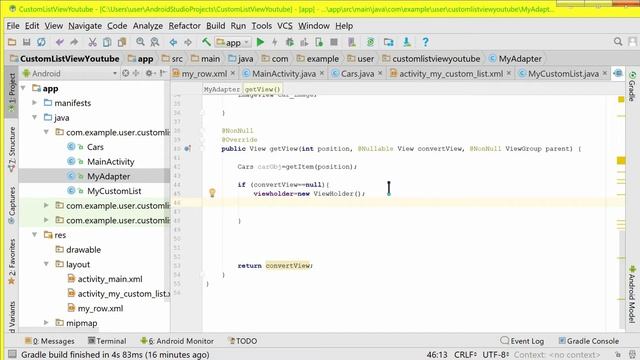Click the Redo arrow icon
The image size is (640, 360).
[74, 42]
